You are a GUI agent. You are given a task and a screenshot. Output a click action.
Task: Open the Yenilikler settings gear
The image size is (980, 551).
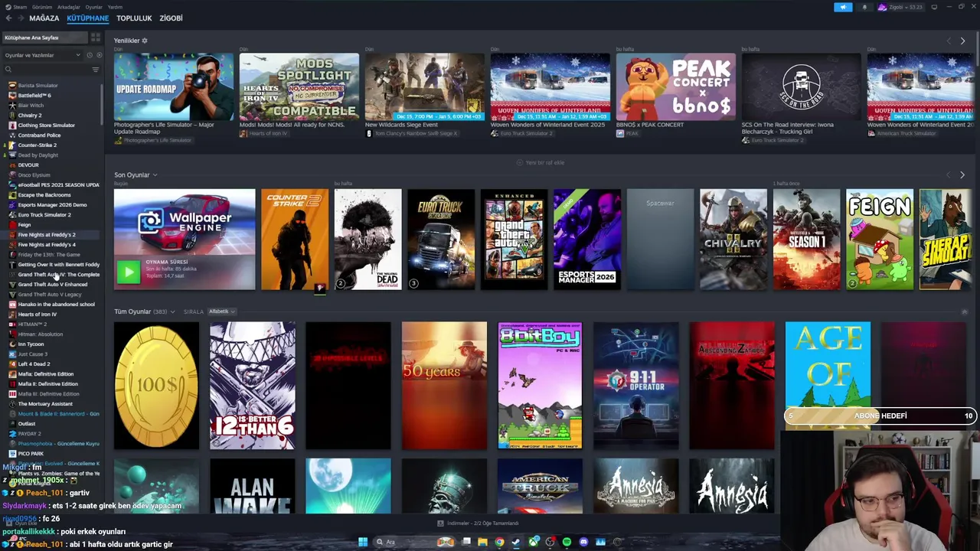pyautogui.click(x=144, y=41)
